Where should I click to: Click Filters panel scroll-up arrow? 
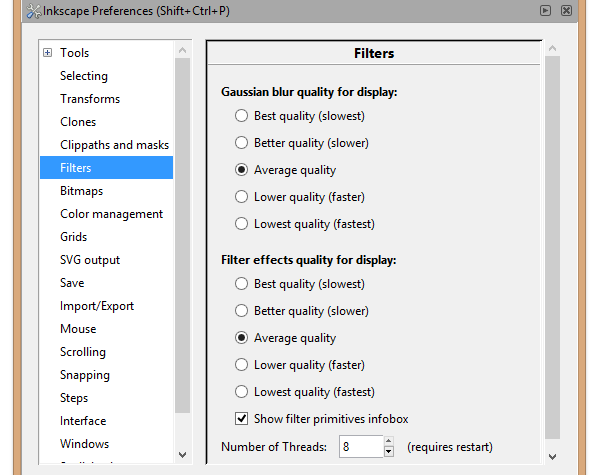tap(552, 48)
